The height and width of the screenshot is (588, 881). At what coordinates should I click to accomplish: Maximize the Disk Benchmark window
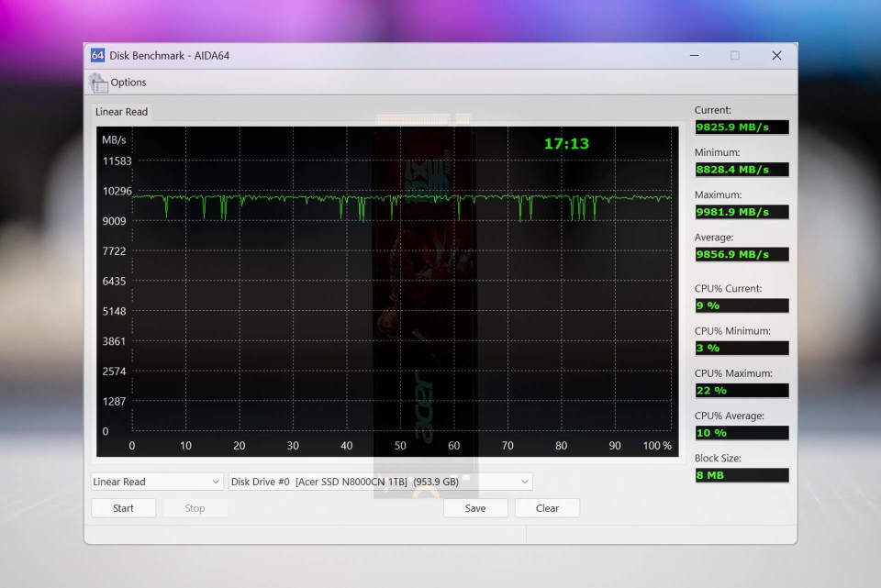point(735,56)
